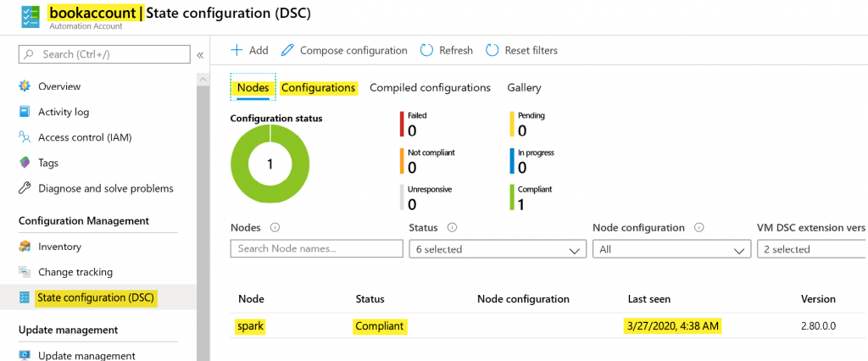Switch to the Compiled configurations tab
Viewport: 868px width, 361px height.
[x=430, y=87]
